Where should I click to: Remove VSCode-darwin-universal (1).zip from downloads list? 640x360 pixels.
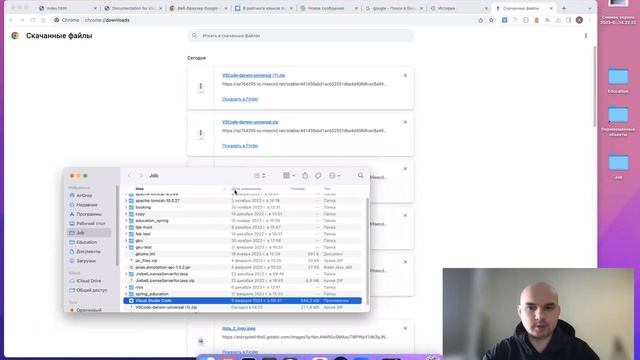pos(405,76)
